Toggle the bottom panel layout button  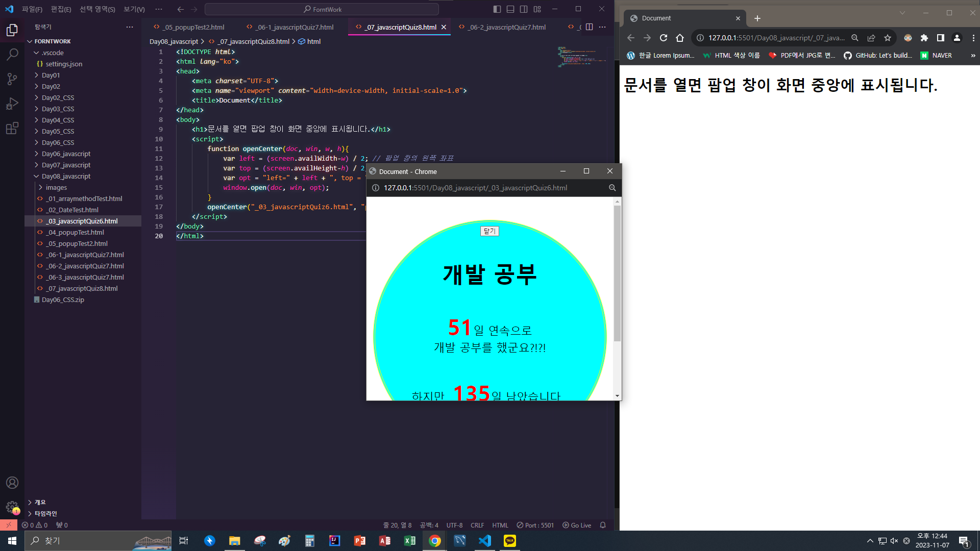click(510, 9)
